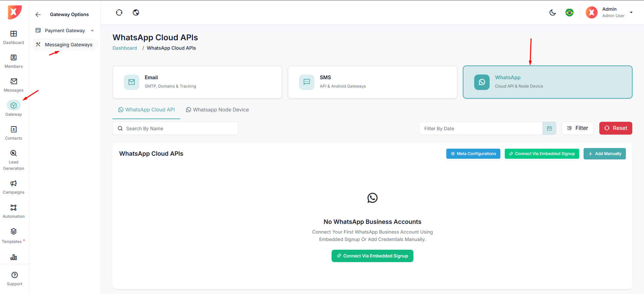Open the Brazil flag language selector
The height and width of the screenshot is (294, 644).
click(569, 13)
